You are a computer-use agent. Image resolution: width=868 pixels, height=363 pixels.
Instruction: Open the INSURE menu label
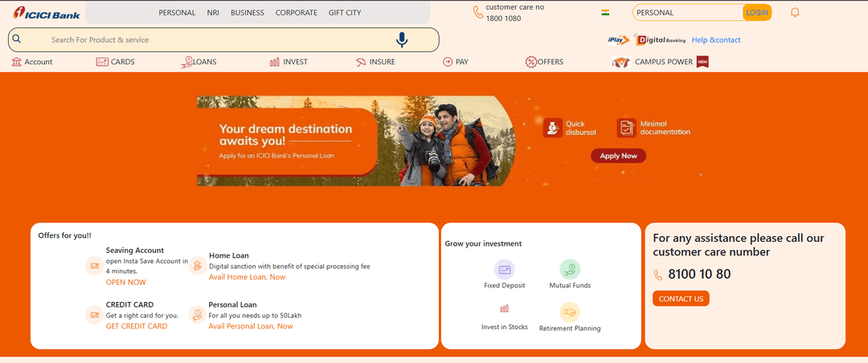click(x=382, y=62)
